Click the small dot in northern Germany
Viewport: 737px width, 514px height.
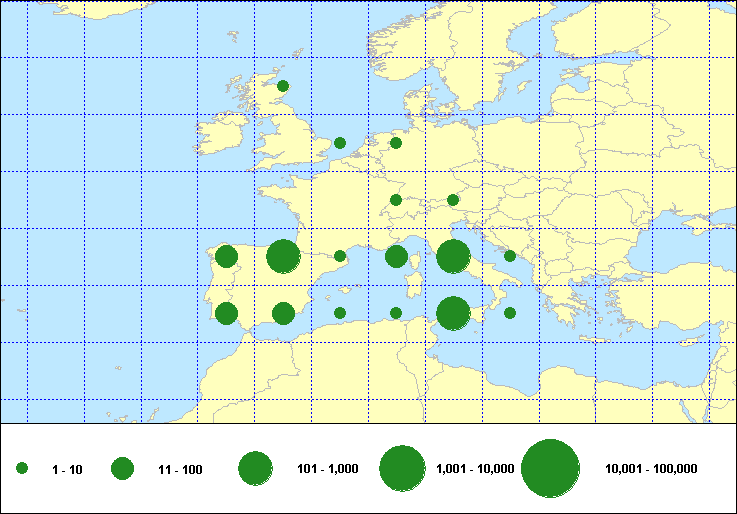(396, 143)
